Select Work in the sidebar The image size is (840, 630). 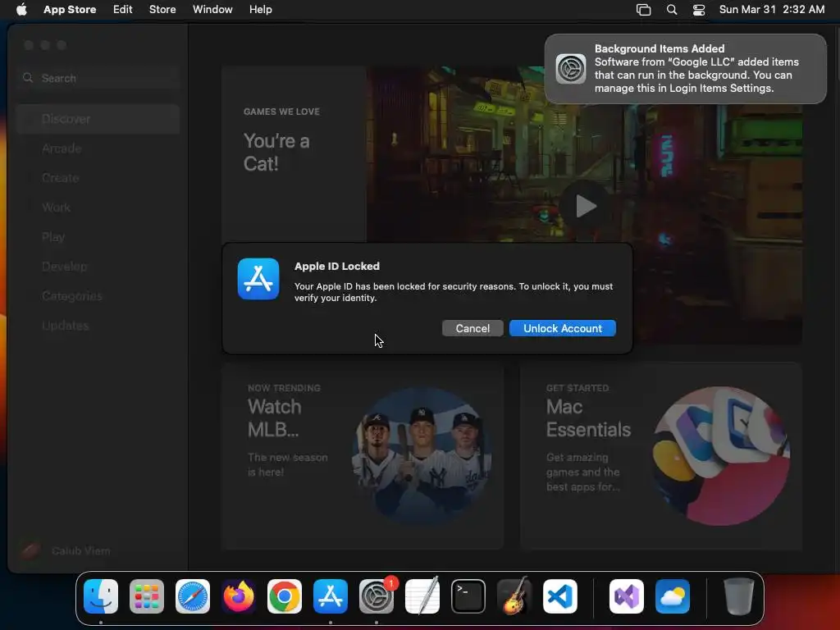(98, 208)
